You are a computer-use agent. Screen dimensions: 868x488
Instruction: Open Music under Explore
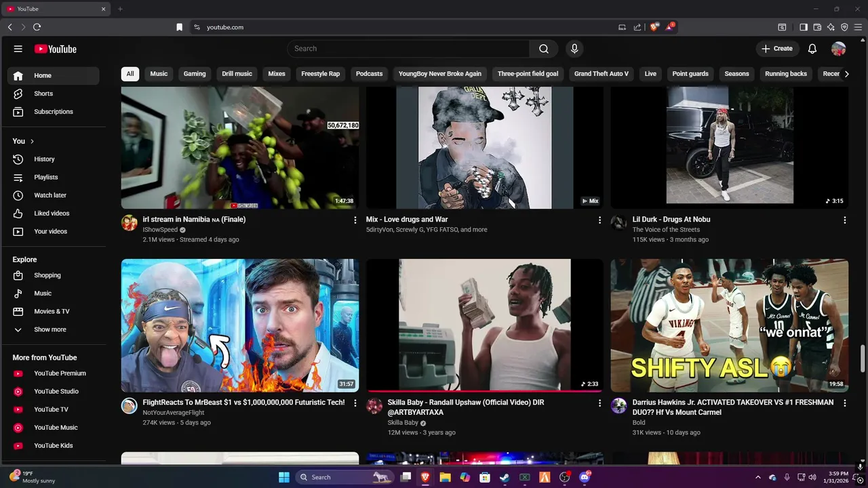(x=53, y=293)
